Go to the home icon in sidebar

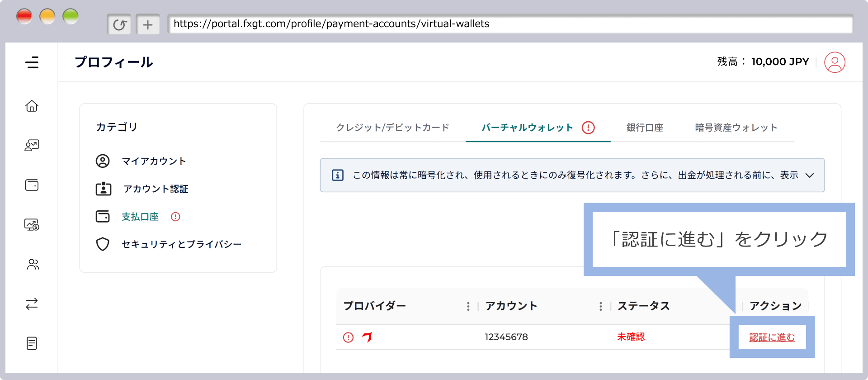pos(32,106)
